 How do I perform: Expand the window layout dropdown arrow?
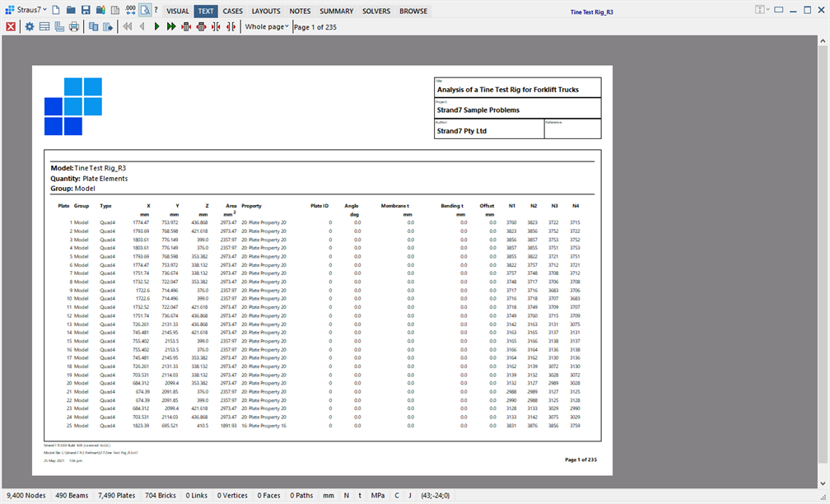pyautogui.click(x=767, y=10)
